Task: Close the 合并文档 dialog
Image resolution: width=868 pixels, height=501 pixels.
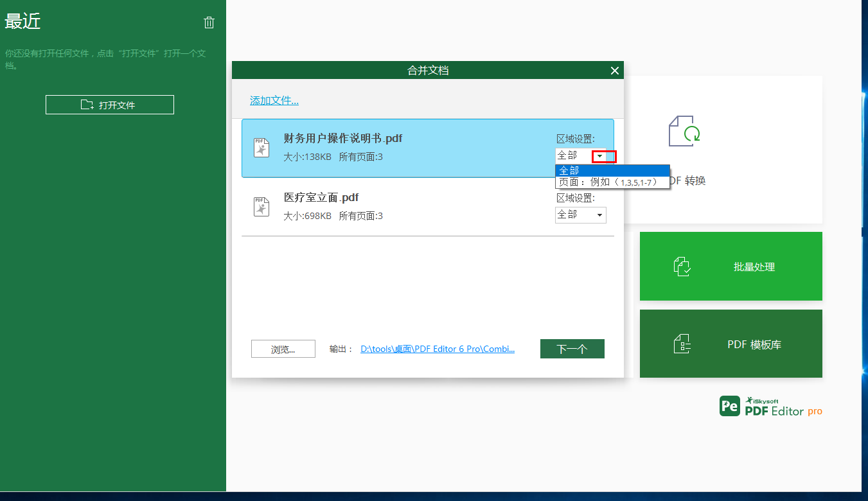Action: [x=614, y=70]
